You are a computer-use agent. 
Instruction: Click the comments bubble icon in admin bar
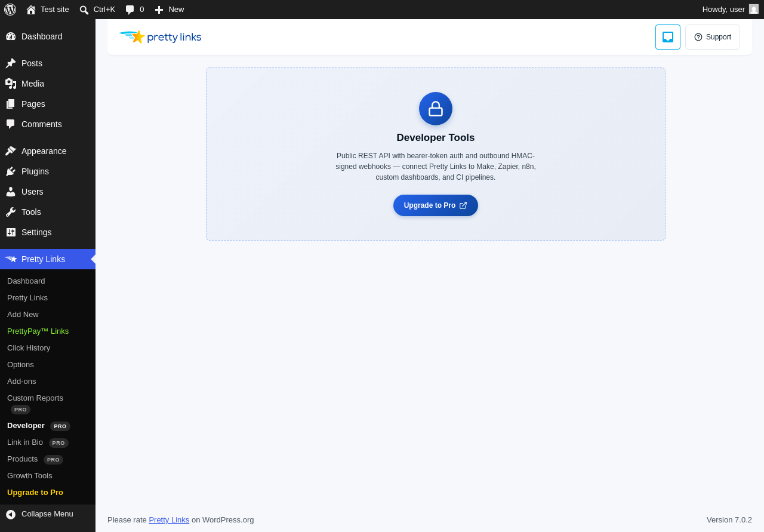(x=130, y=10)
